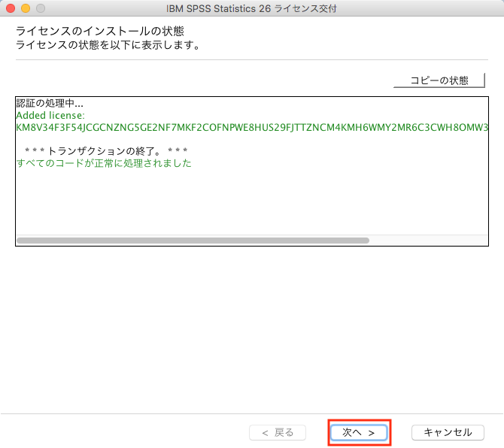Click the キャンセル button
The image size is (504, 448).
click(x=448, y=432)
